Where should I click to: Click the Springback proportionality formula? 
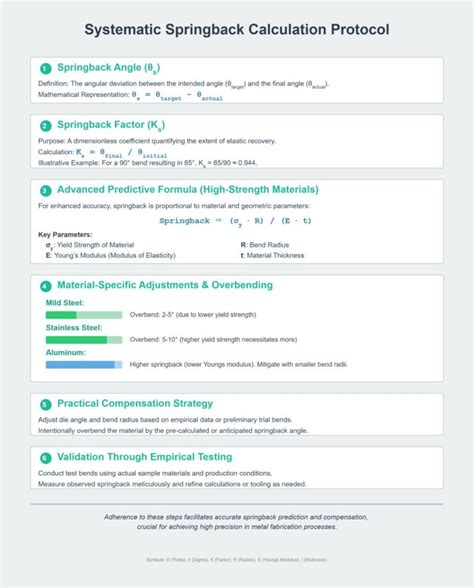click(x=236, y=221)
